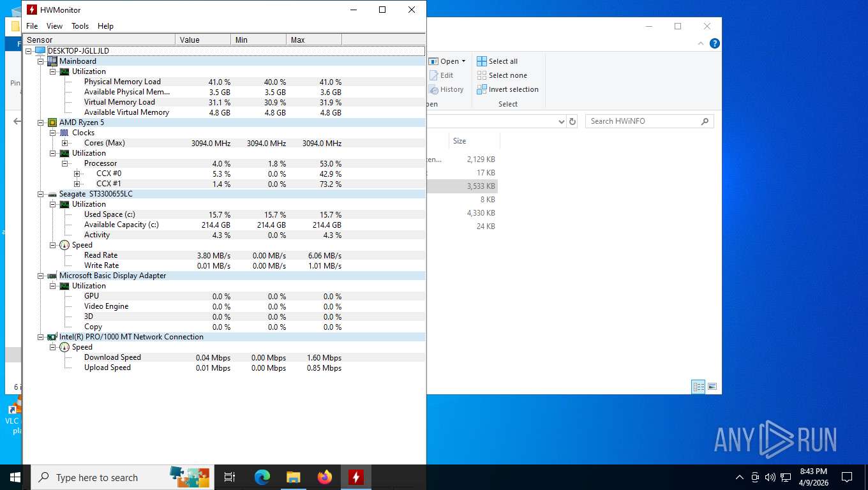The image size is (868, 490).
Task: Open the notification center on the taskbar
Action: (847, 477)
